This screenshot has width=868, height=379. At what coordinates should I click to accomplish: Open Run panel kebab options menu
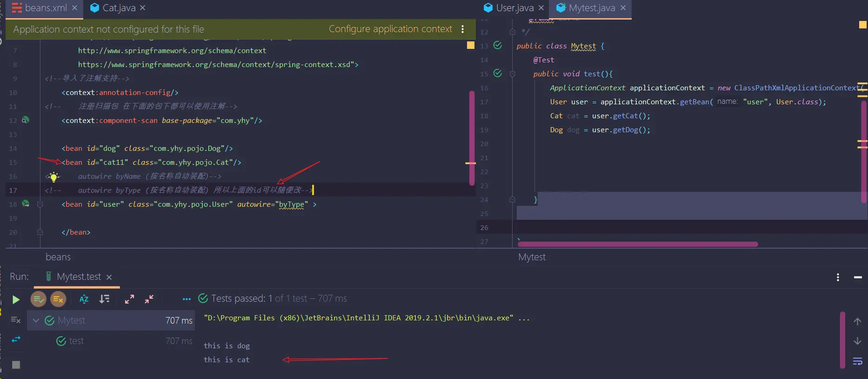[838, 277]
